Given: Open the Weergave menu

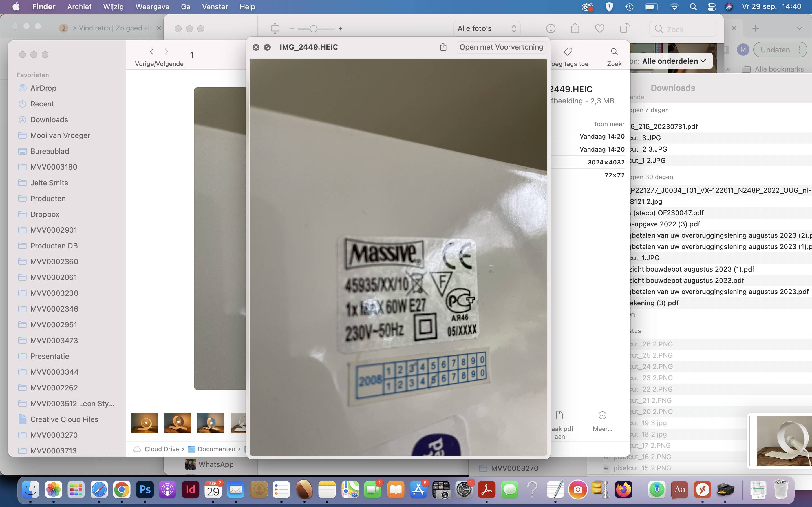Looking at the screenshot, I should point(152,7).
